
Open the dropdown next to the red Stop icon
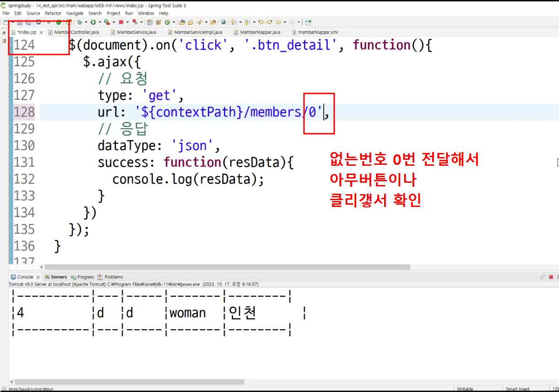pyautogui.click(x=128, y=22)
